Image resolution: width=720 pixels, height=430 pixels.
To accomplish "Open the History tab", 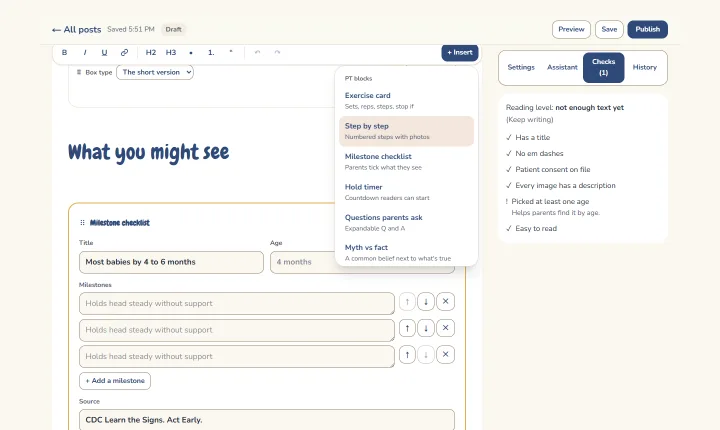I will (x=645, y=67).
